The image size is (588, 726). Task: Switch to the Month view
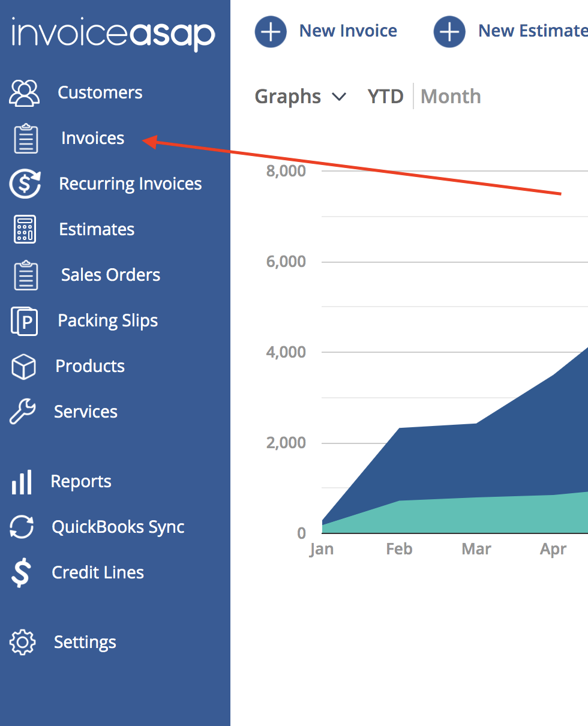(x=451, y=96)
